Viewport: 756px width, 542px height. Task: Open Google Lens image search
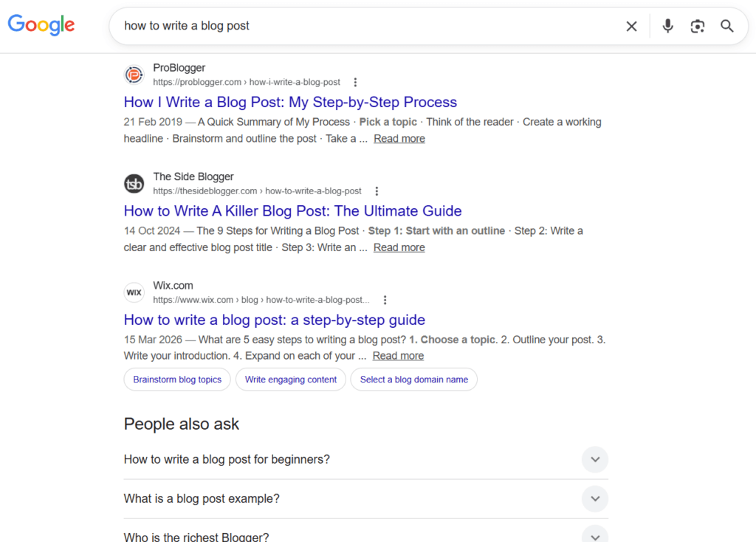[x=697, y=26]
